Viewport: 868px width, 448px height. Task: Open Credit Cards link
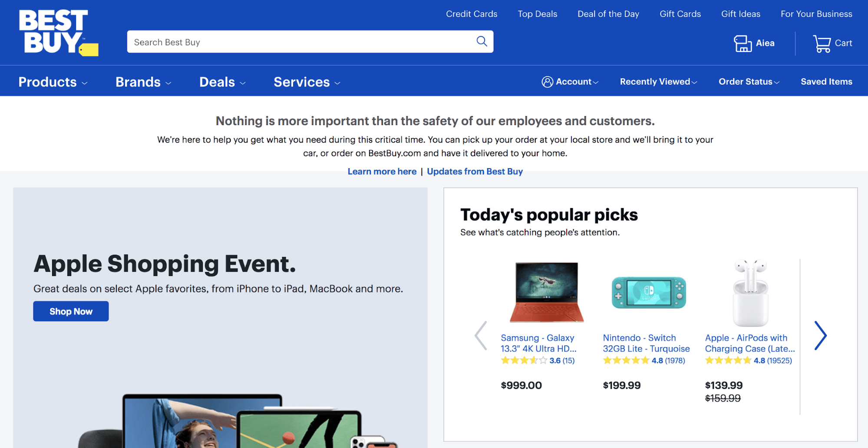click(x=472, y=14)
